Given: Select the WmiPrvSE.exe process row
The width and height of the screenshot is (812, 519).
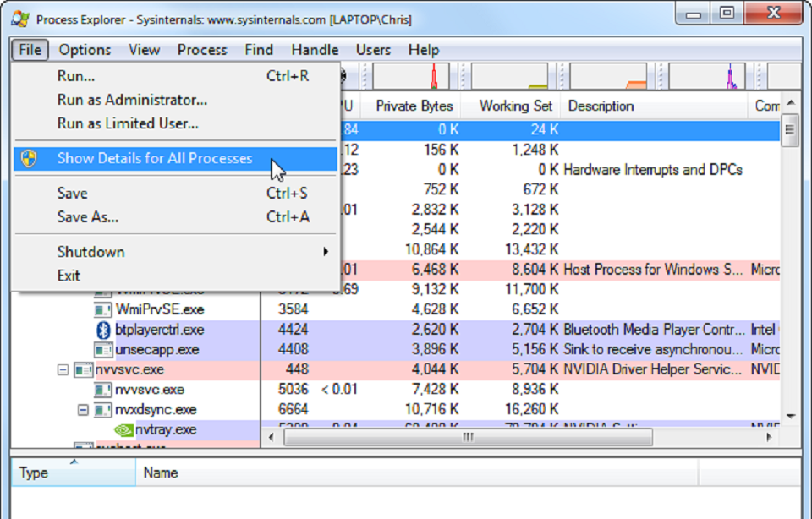Looking at the screenshot, I should coord(395,309).
